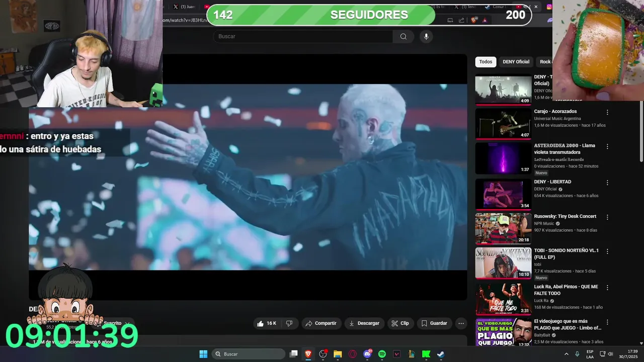The height and width of the screenshot is (362, 644).
Task: Click the YouTube search magnifier button
Action: coord(403,36)
